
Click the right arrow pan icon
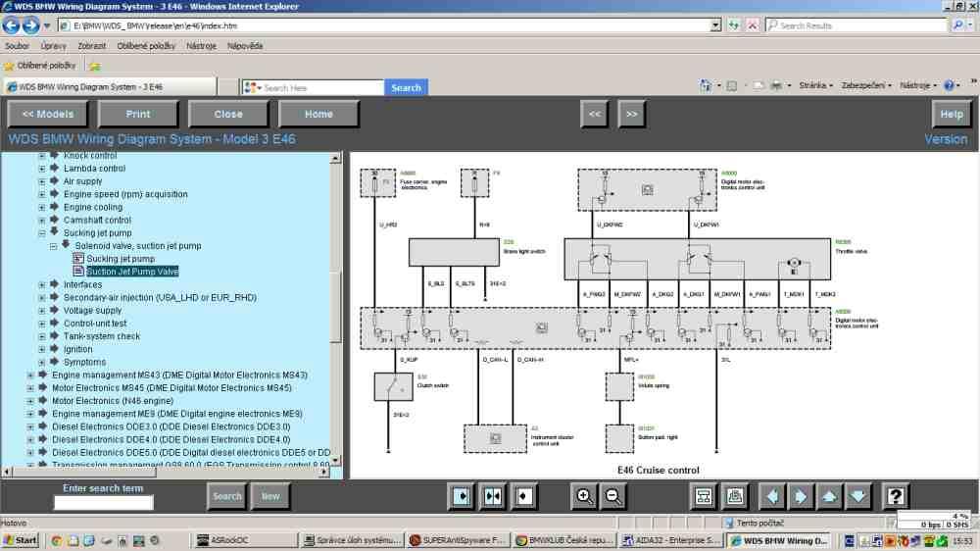tap(801, 497)
